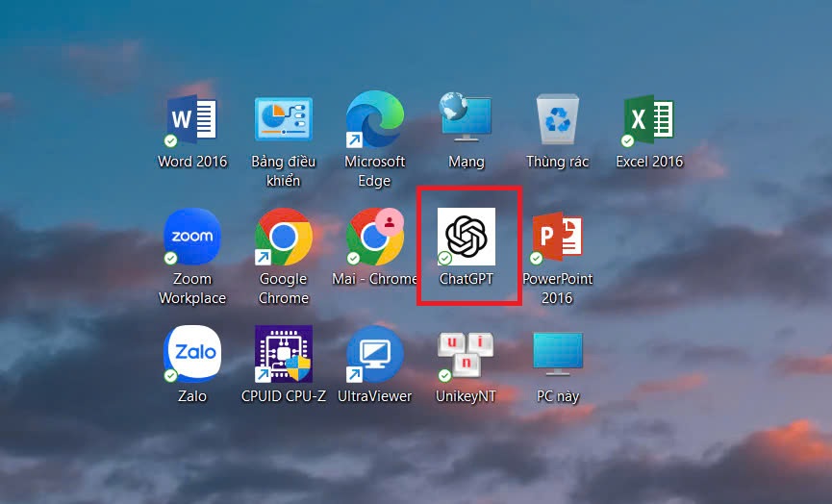Click the "PC này" label text

click(557, 397)
